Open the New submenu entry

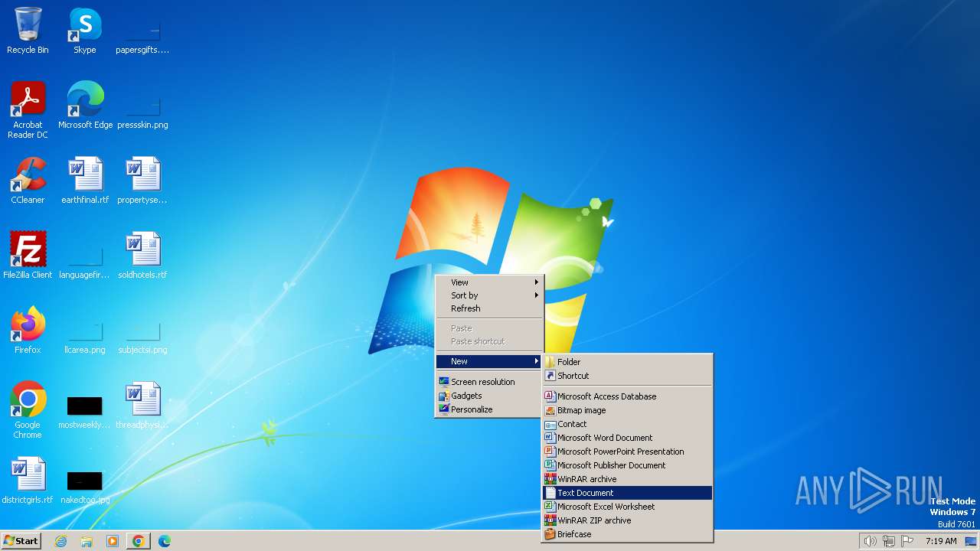pos(489,361)
